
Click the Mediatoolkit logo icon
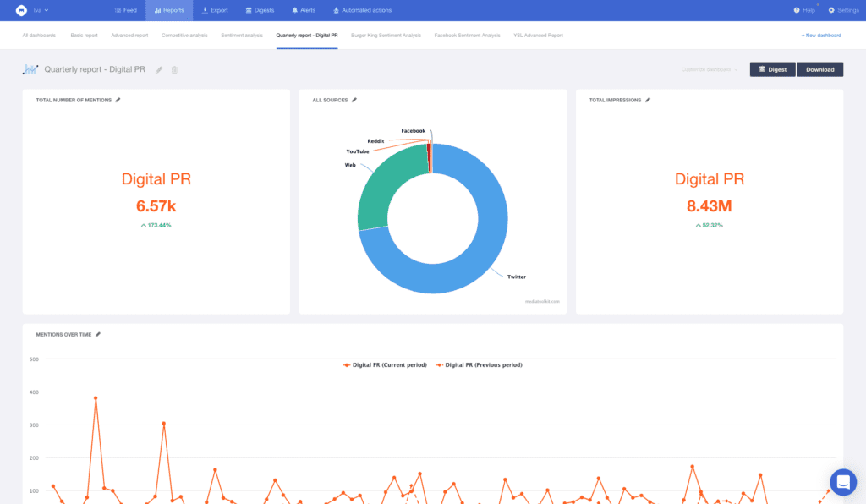click(21, 10)
